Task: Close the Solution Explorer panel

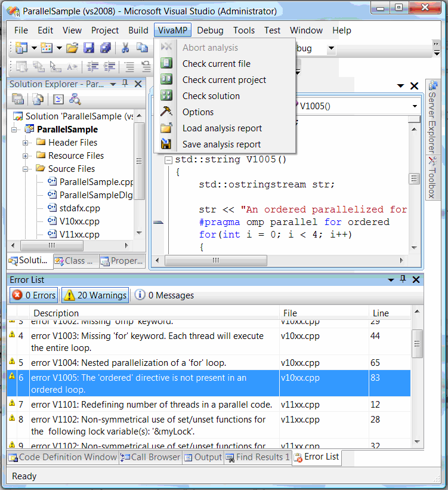Action: 138,84
